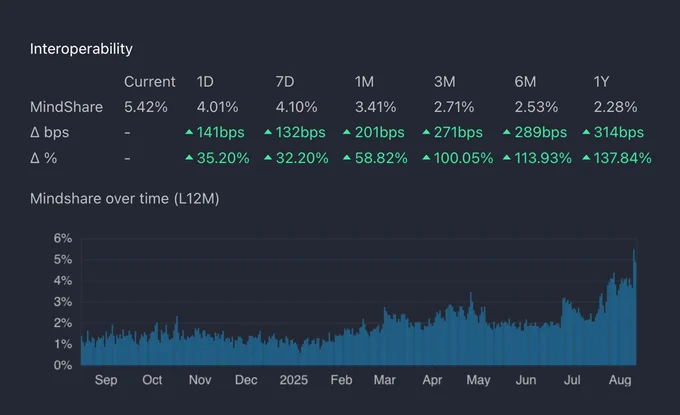
Task: Click the Apr x-axis label
Action: [x=432, y=380]
